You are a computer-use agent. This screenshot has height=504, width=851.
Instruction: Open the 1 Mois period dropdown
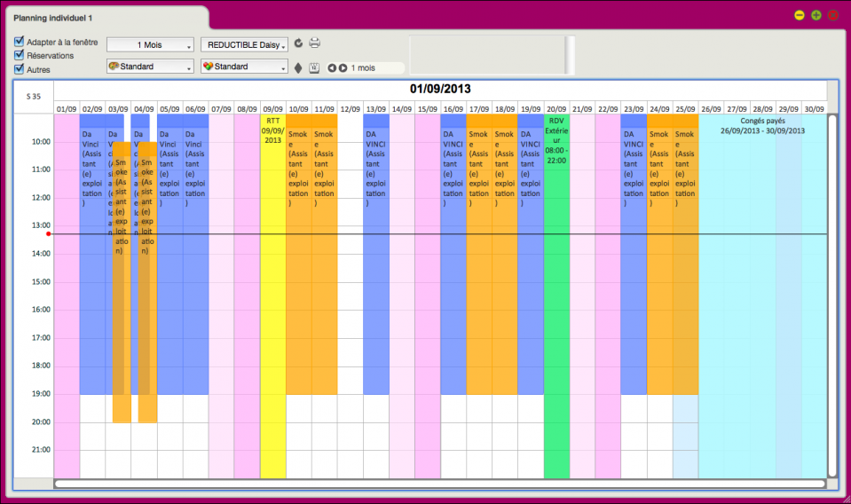click(150, 45)
